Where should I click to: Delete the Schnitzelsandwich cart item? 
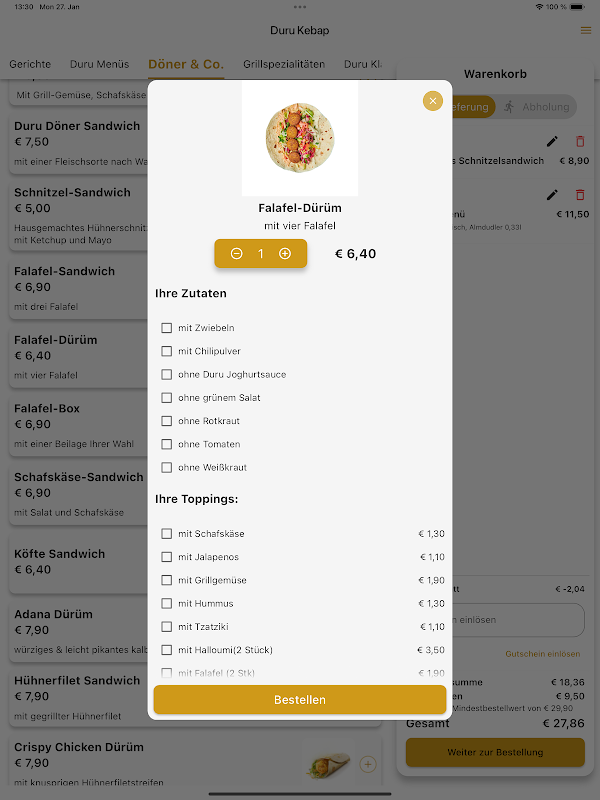coord(580,141)
